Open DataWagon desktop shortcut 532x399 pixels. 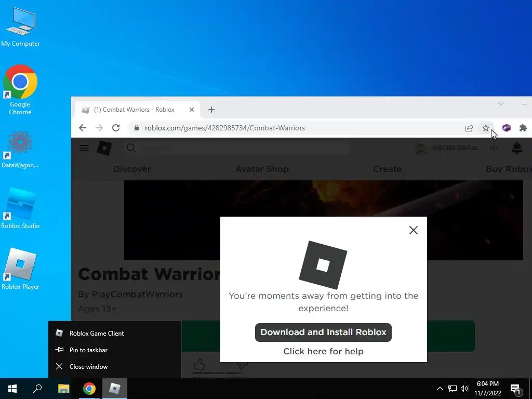click(20, 150)
